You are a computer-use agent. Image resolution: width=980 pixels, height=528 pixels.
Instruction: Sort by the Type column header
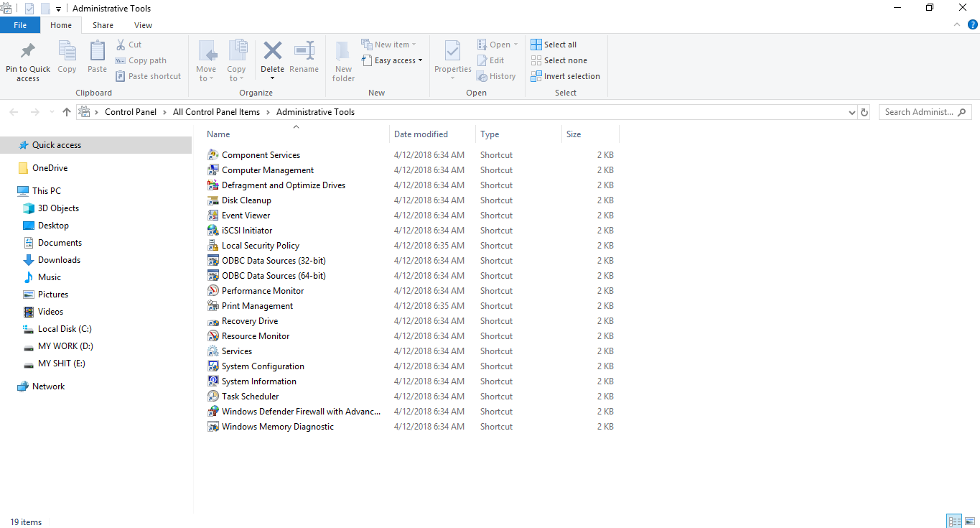[518, 134]
